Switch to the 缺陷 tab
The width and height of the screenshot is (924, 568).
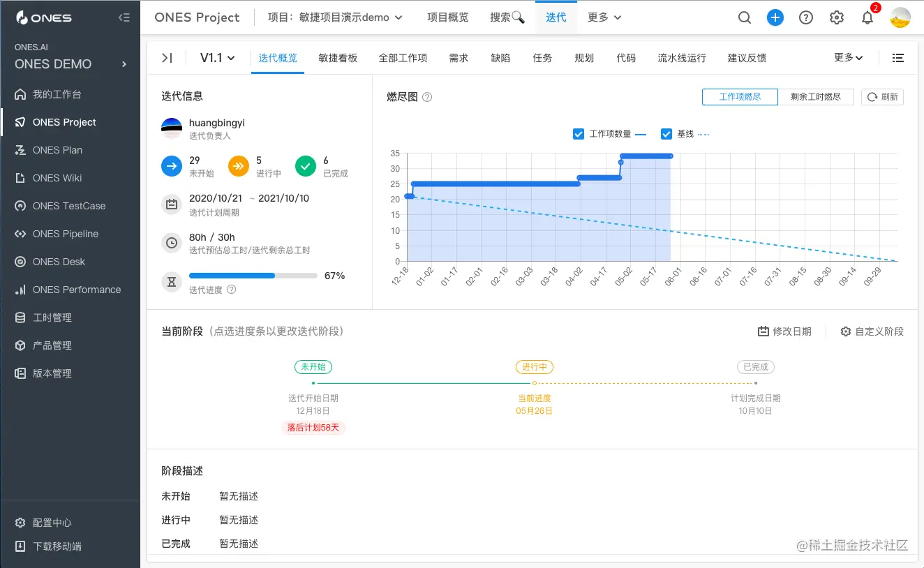pos(500,58)
